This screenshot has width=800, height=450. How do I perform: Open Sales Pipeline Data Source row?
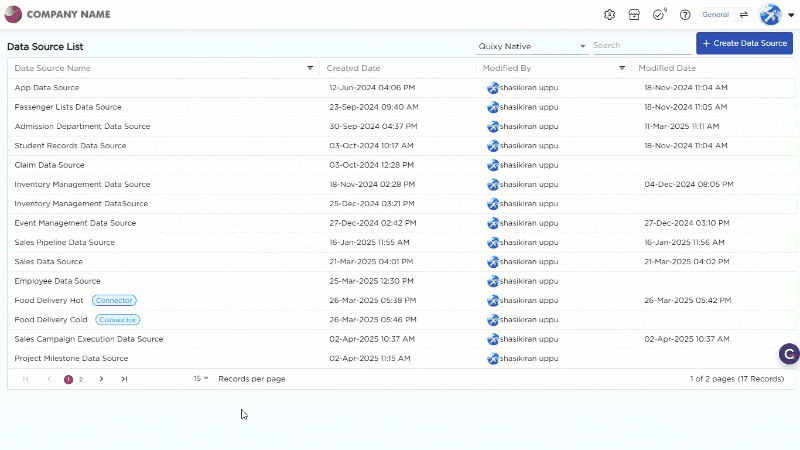[64, 242]
